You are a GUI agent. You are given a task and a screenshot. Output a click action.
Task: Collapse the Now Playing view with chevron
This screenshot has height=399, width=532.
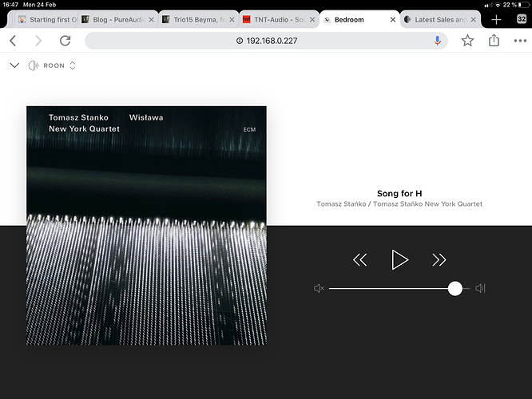coord(14,65)
